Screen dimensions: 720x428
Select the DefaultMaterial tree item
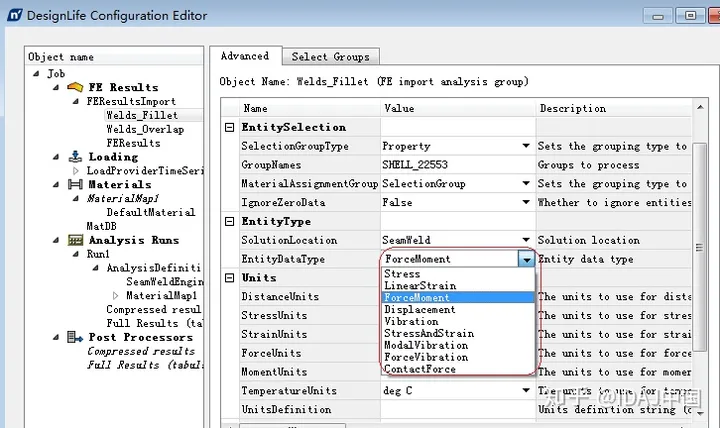tap(151, 212)
